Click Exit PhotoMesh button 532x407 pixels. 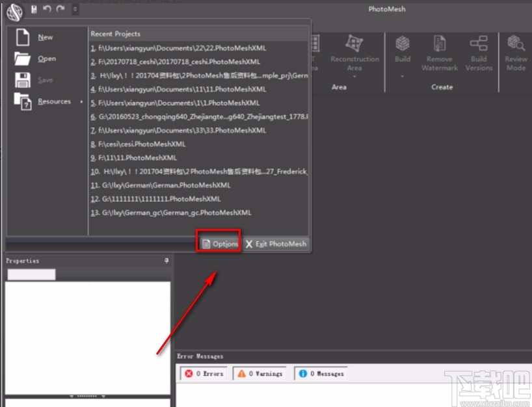tap(276, 244)
